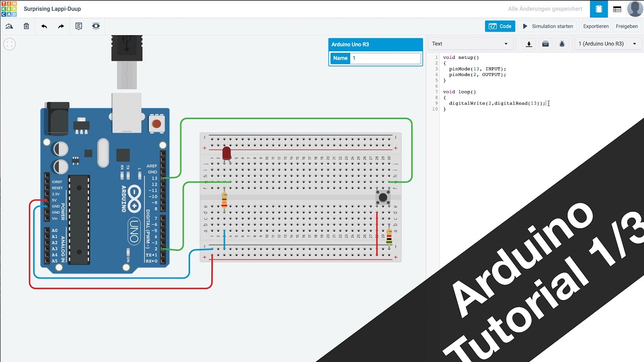Open the board selector 1 (Arduino Uno R3)
The height and width of the screenshot is (362, 644).
coord(608,44)
